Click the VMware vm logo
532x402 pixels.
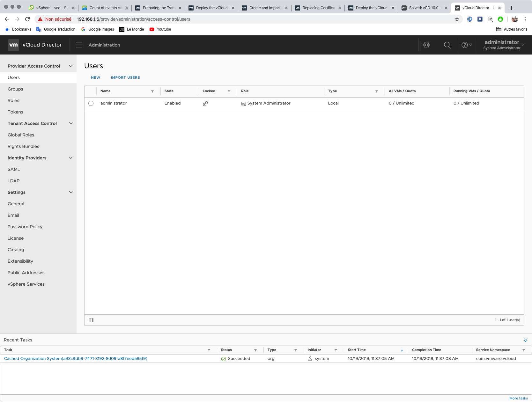pyautogui.click(x=13, y=45)
